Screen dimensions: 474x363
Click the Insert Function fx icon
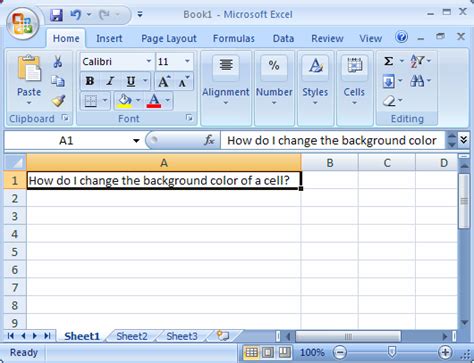click(209, 140)
